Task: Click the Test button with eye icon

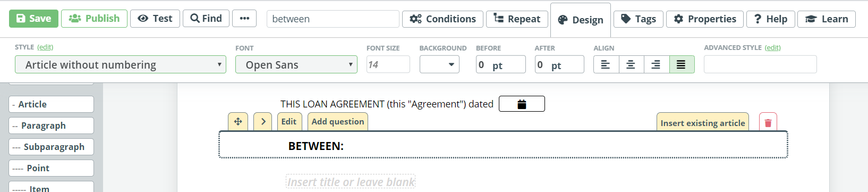Action: point(155,19)
